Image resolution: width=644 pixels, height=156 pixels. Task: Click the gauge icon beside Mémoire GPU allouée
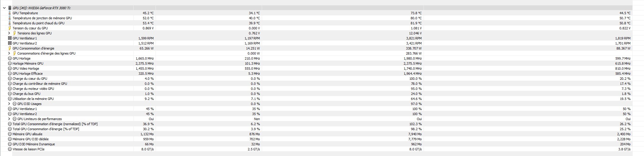(10, 134)
